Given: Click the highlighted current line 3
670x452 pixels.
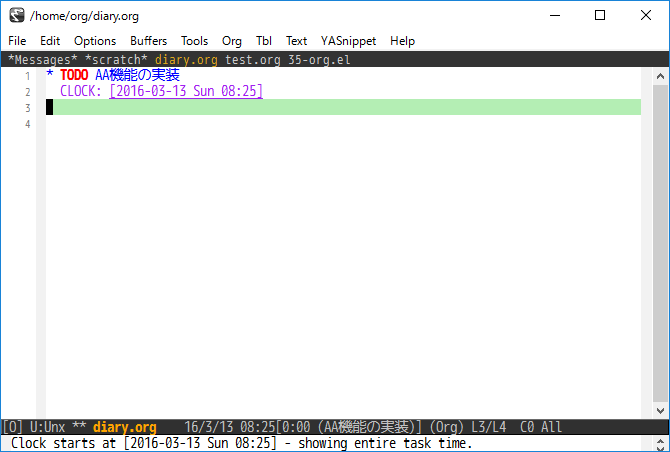Looking at the screenshot, I should [343, 107].
